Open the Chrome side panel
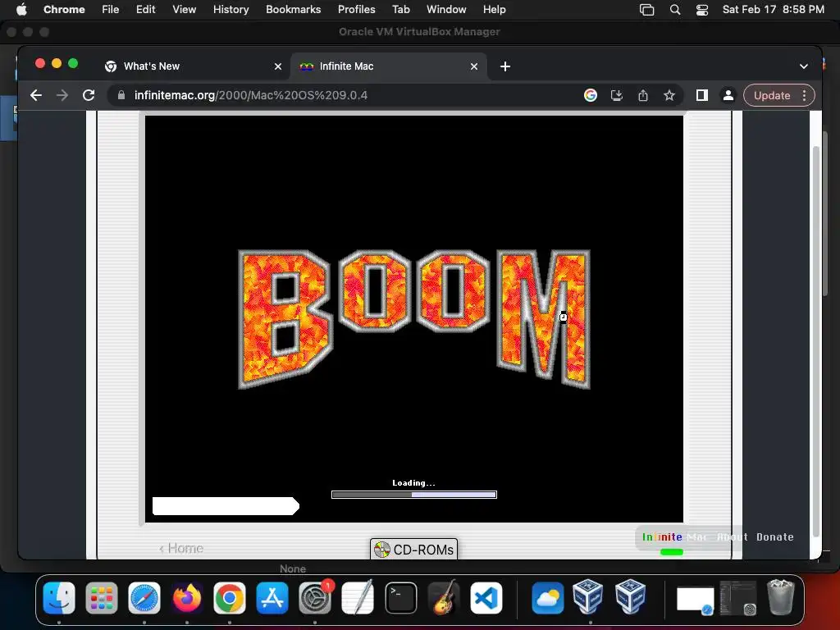 click(702, 95)
